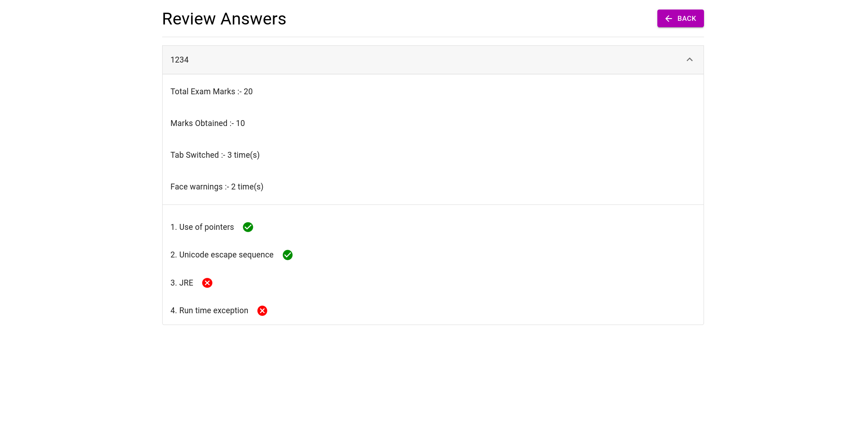Select the text '2. Unicode escape sequence'
Screen dimensions: 868x432
click(x=222, y=255)
